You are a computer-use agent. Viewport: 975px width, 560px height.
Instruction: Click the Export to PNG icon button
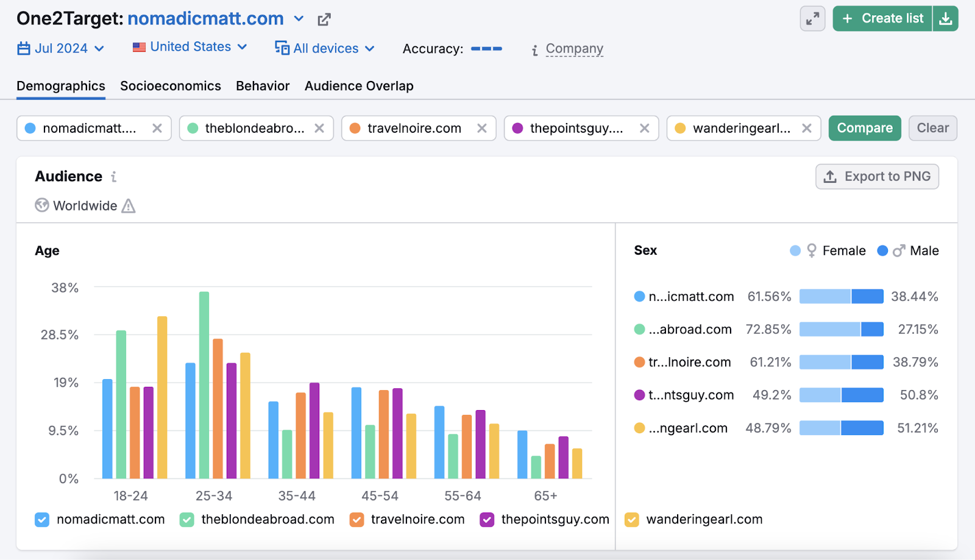(830, 177)
